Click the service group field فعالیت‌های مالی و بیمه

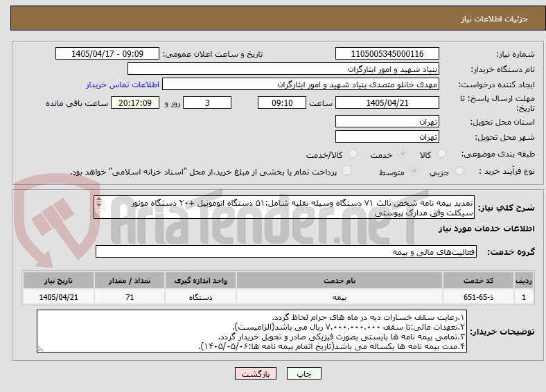point(286,251)
